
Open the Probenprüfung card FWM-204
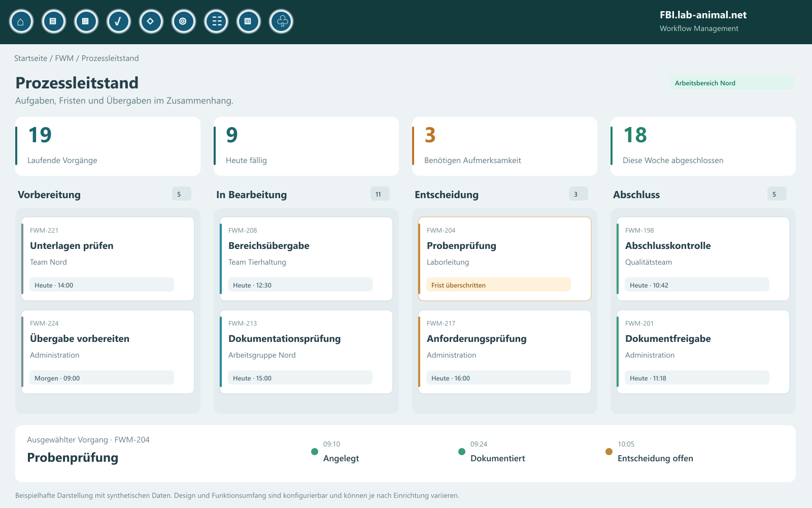(x=504, y=259)
